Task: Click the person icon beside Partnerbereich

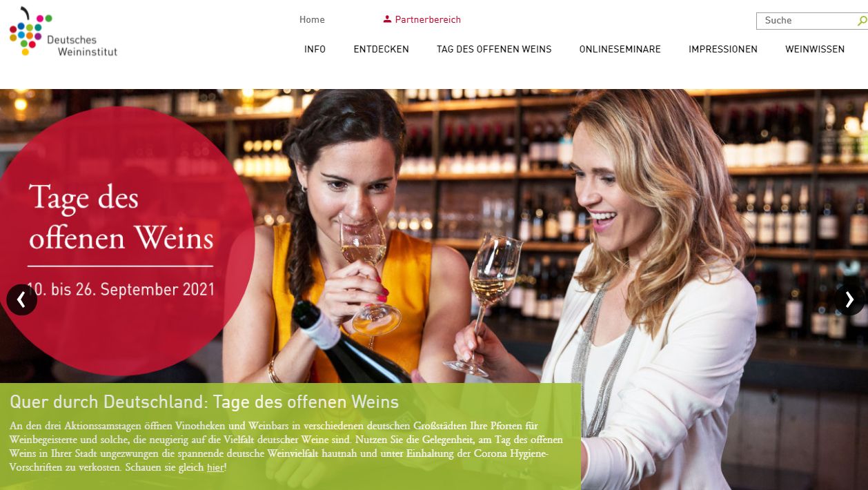Action: 387,19
